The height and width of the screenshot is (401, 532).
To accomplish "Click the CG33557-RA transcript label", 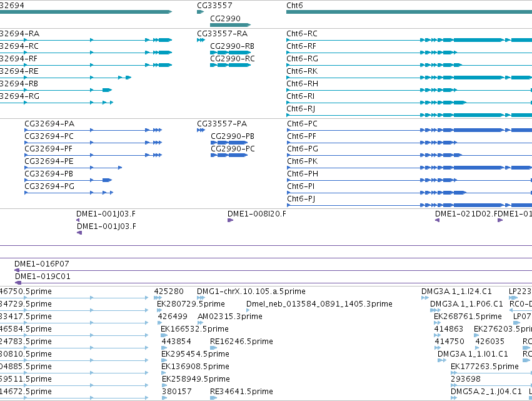I will click(222, 34).
